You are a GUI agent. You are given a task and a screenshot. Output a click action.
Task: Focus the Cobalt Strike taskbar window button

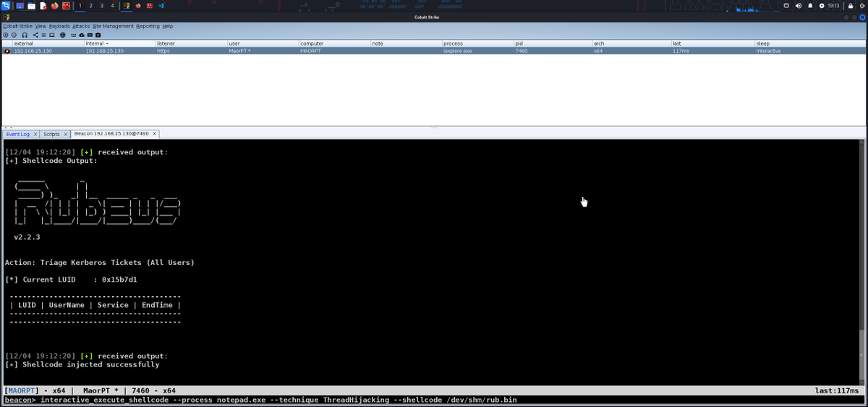pyautogui.click(x=127, y=6)
